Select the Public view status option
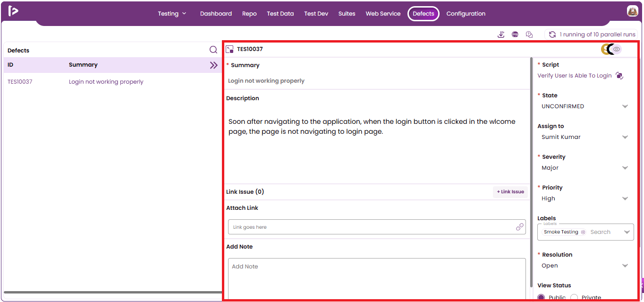644x302 pixels. [541, 298]
